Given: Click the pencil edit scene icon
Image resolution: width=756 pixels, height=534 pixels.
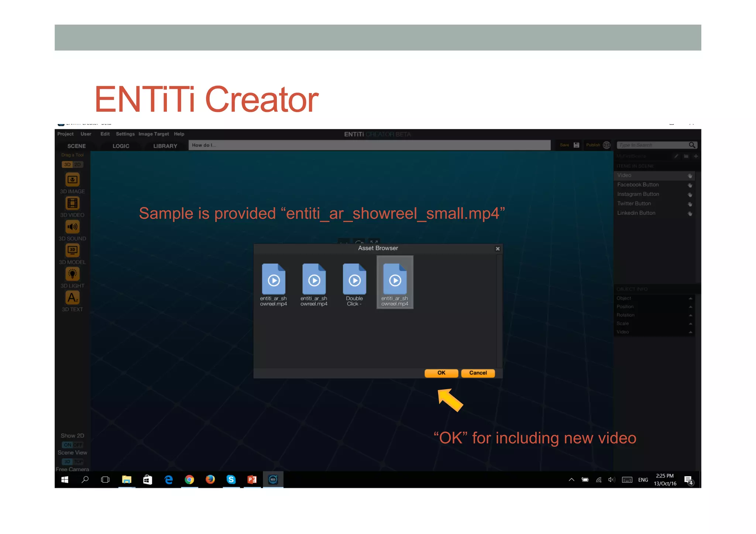Looking at the screenshot, I should point(676,156).
